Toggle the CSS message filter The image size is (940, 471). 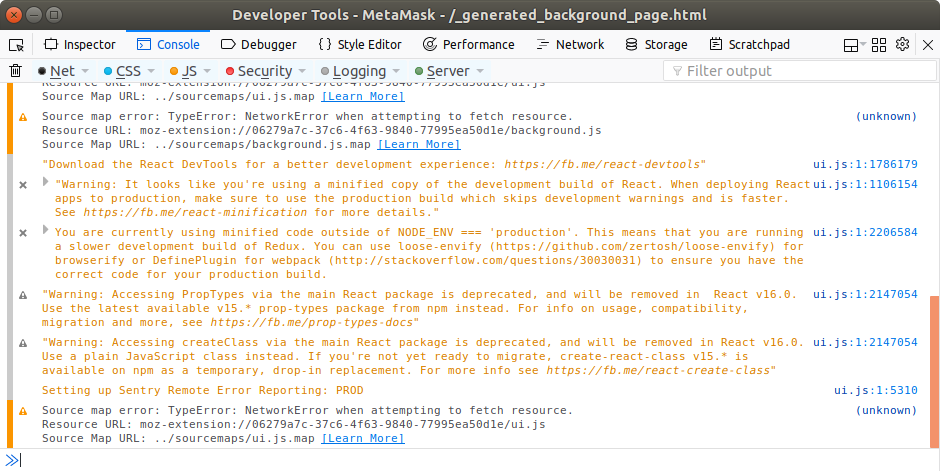point(122,71)
